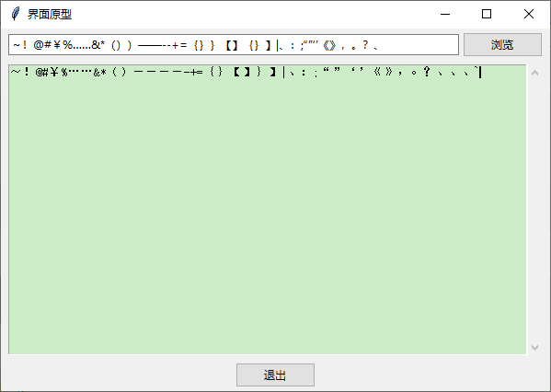Click the 退出 exit button

[275, 375]
